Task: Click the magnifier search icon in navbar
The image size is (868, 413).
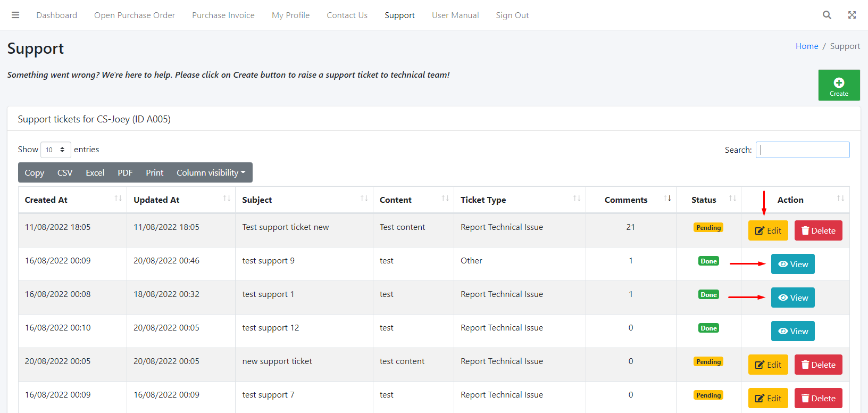Action: pos(827,15)
